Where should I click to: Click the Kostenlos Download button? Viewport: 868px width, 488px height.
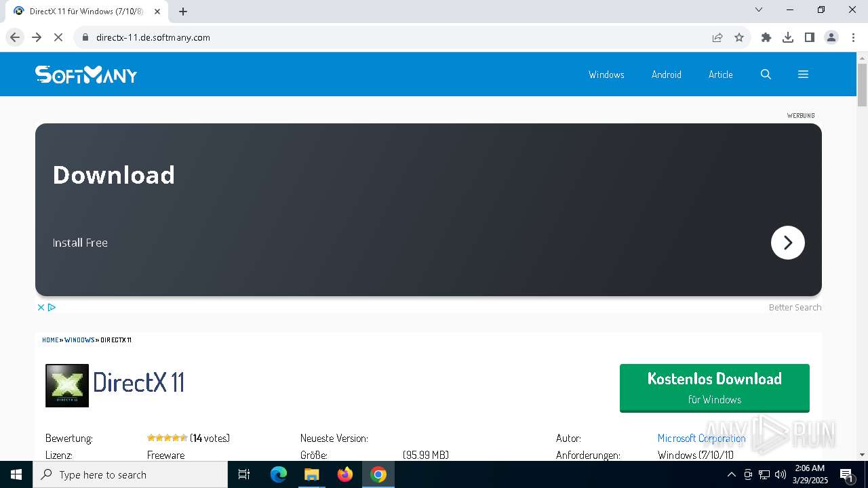(x=715, y=388)
